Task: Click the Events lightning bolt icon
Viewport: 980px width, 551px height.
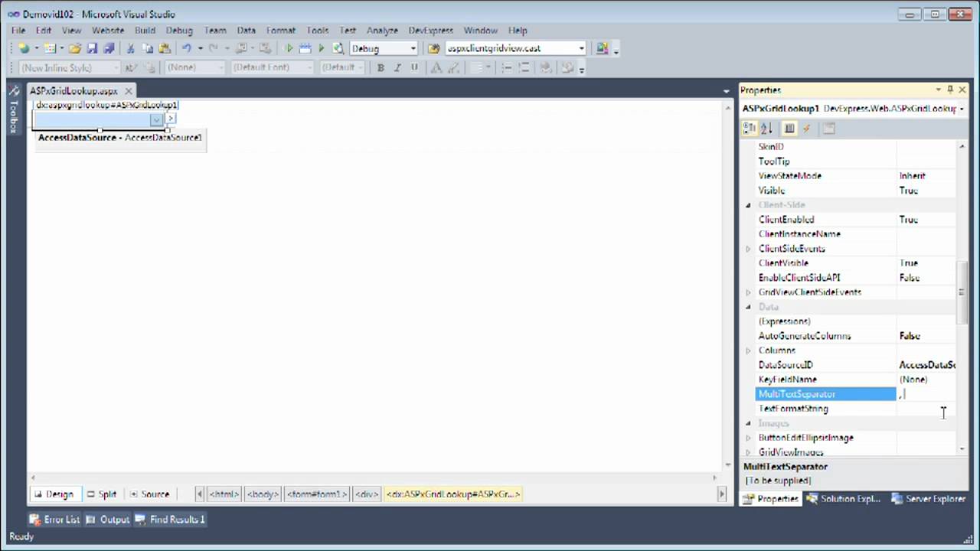Action: point(806,129)
